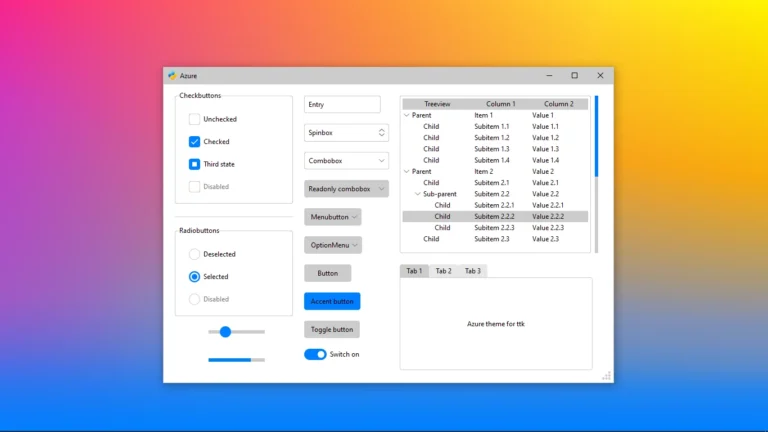Toggle the Third state checkbutton

pyautogui.click(x=194, y=164)
